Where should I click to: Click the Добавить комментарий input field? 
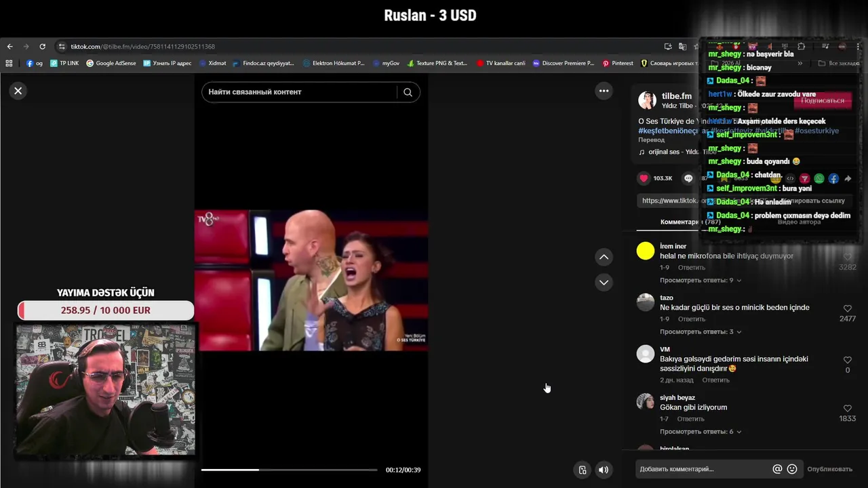703,469
